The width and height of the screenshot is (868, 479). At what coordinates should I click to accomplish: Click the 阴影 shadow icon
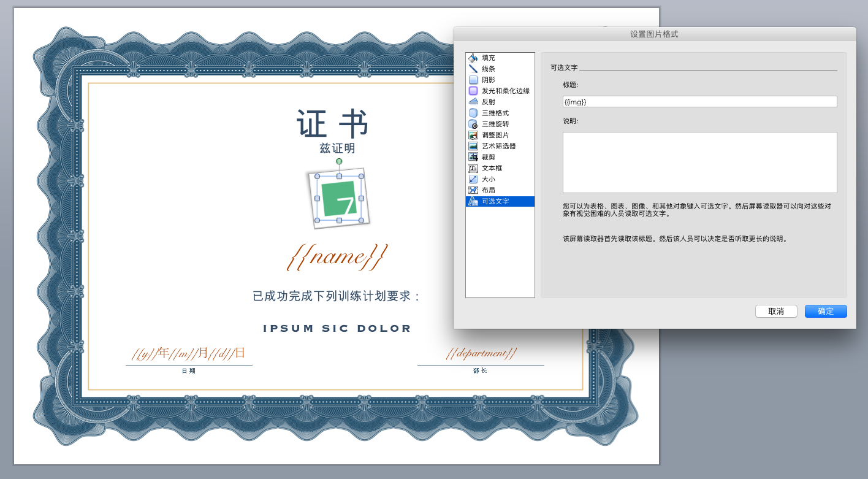[x=473, y=80]
